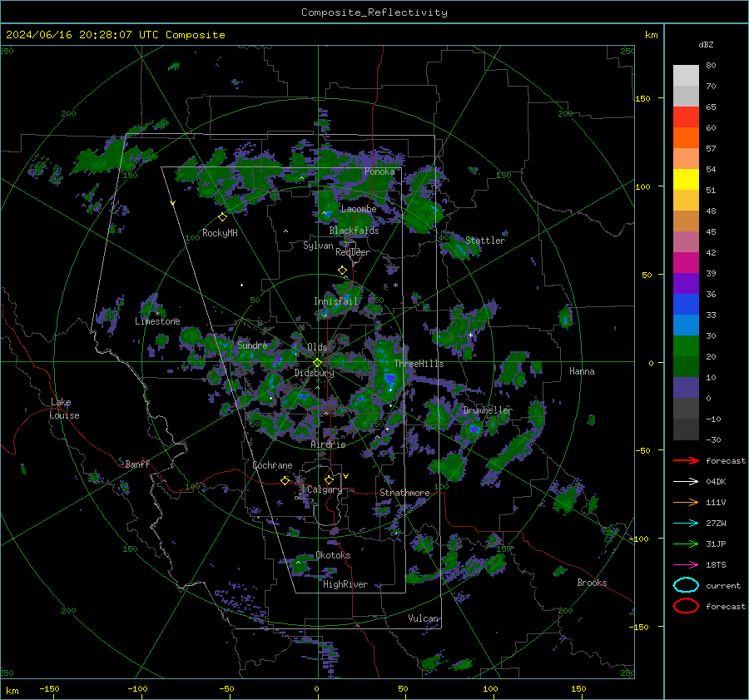Click the red forecast arrow legend icon
Viewport: 749px width, 700px height.
coord(686,460)
